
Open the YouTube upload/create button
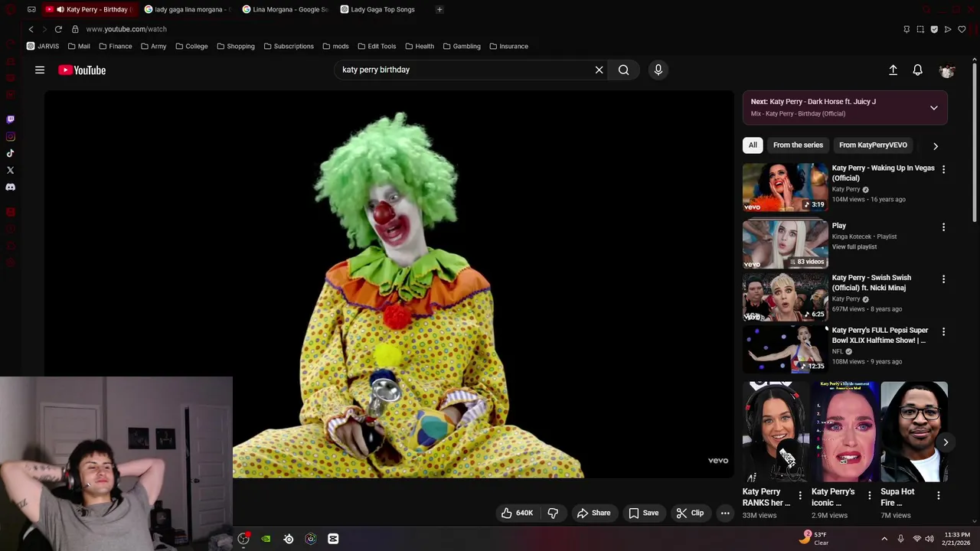(x=893, y=70)
